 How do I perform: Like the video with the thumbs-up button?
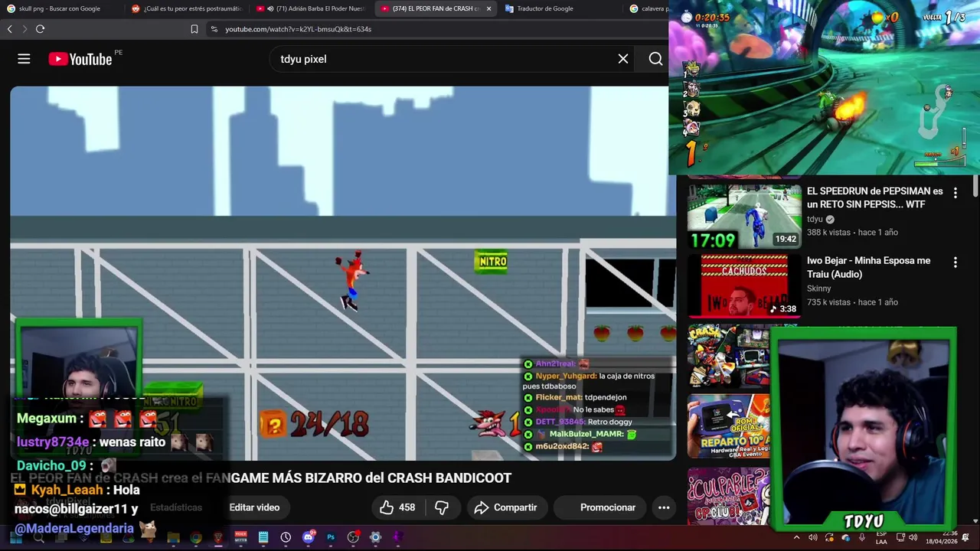point(397,507)
